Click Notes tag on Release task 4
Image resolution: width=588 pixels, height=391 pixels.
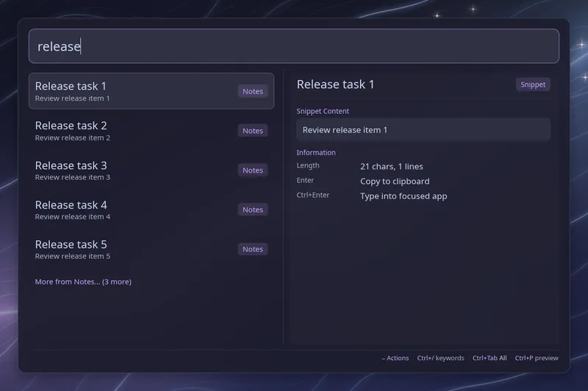[x=253, y=209]
